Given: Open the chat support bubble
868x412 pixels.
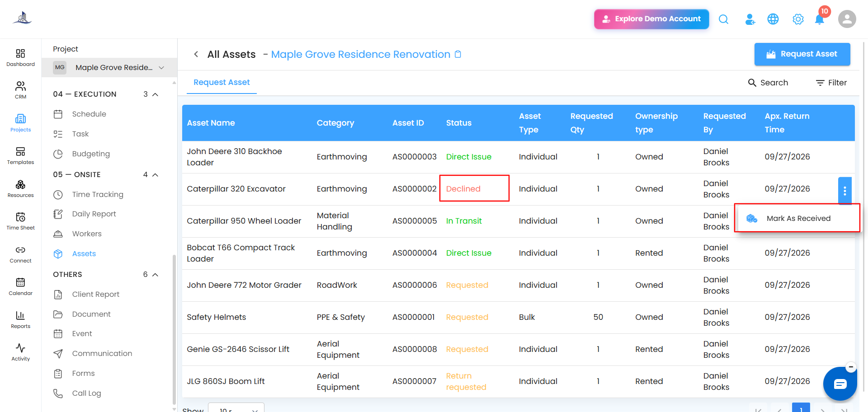Looking at the screenshot, I should click(840, 384).
